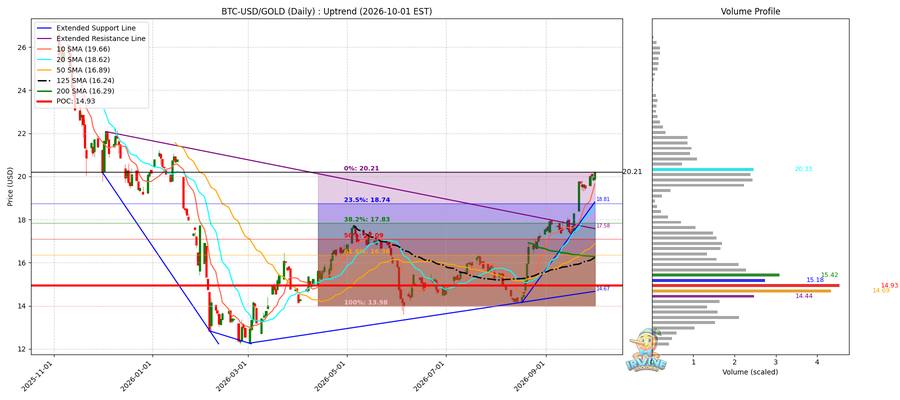
Task: Click the small '17.58' resistance end label
Action: pos(603,226)
